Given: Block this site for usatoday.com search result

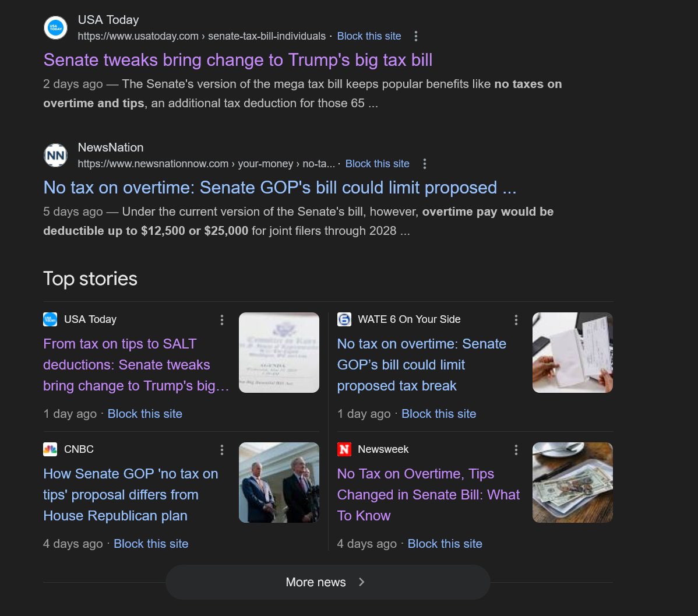Looking at the screenshot, I should (x=369, y=36).
